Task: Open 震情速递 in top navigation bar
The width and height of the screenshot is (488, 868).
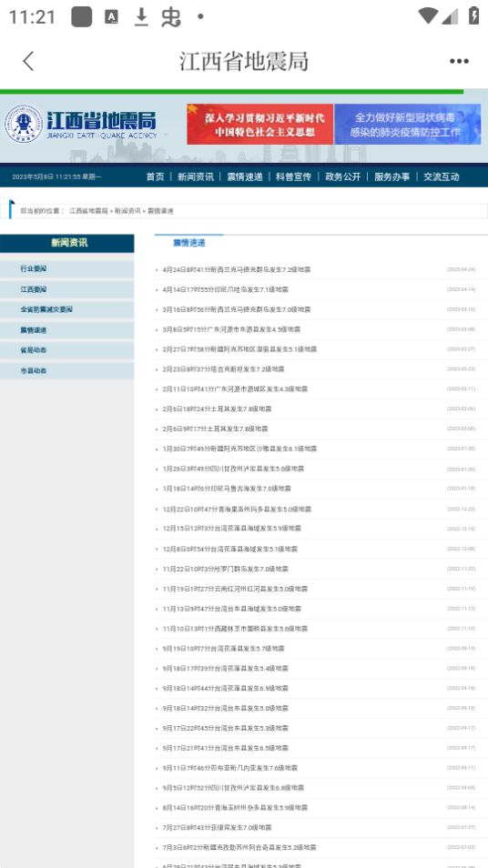Action: click(245, 177)
